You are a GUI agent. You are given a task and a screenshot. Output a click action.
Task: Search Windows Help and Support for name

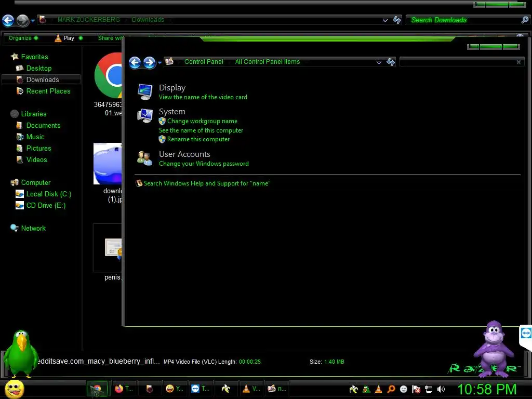(207, 183)
